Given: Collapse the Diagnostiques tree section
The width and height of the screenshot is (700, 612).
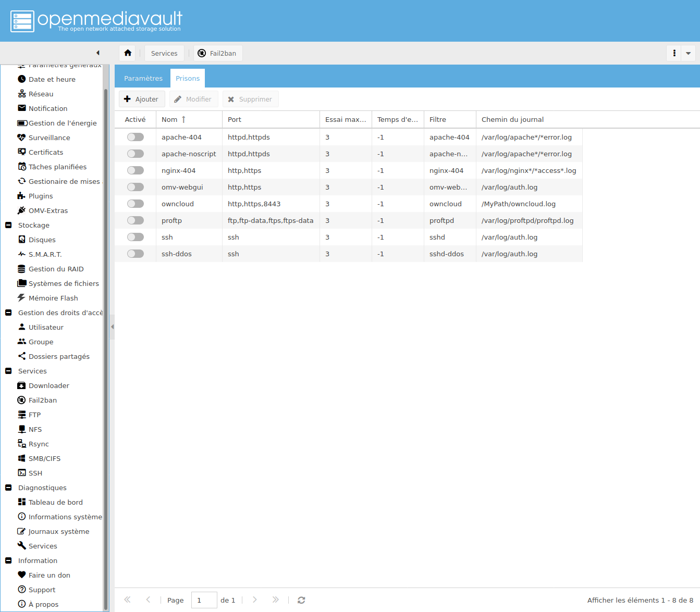Looking at the screenshot, I should 8,488.
